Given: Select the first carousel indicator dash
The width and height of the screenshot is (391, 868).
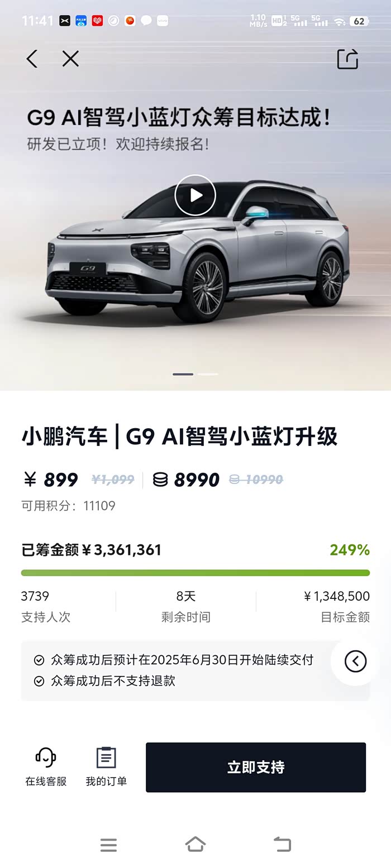Looking at the screenshot, I should [x=183, y=374].
